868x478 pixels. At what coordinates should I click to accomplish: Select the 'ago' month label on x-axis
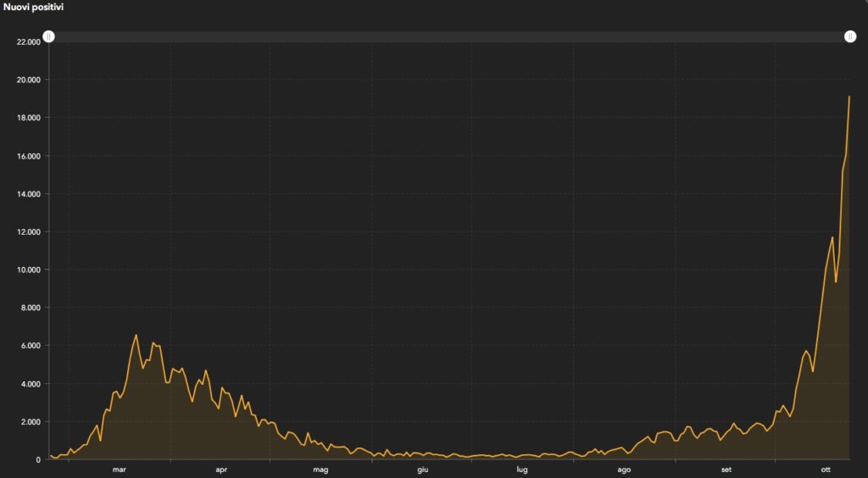[624, 469]
